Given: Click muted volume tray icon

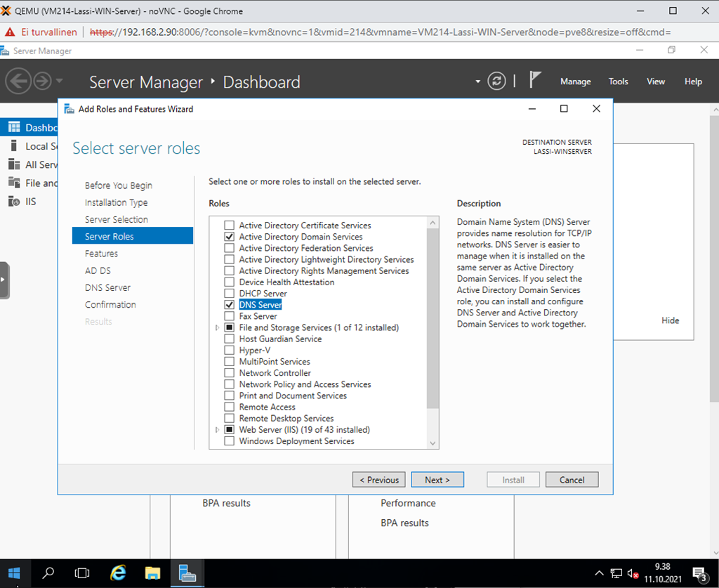Looking at the screenshot, I should [633, 573].
